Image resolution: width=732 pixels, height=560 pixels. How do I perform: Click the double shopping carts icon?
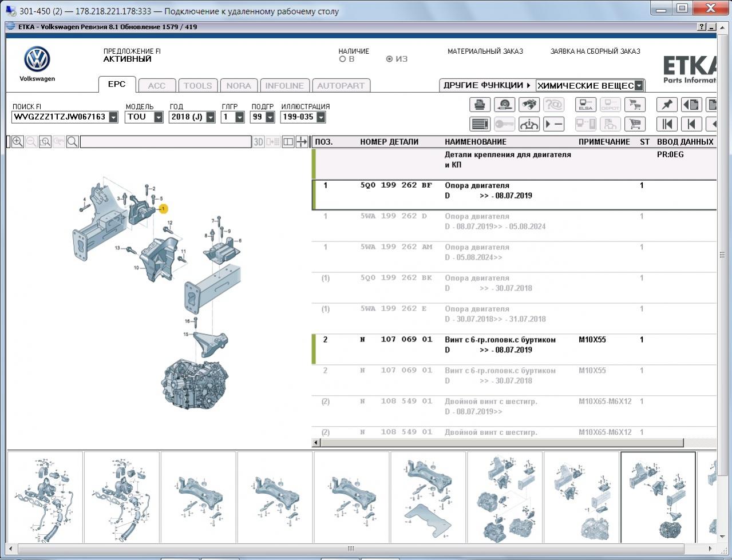point(634,105)
